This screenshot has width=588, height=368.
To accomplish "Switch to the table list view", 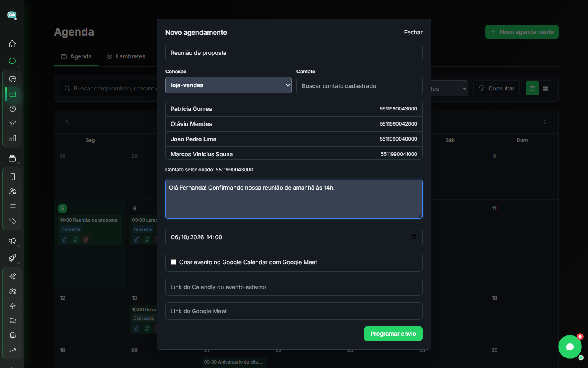I will (546, 88).
